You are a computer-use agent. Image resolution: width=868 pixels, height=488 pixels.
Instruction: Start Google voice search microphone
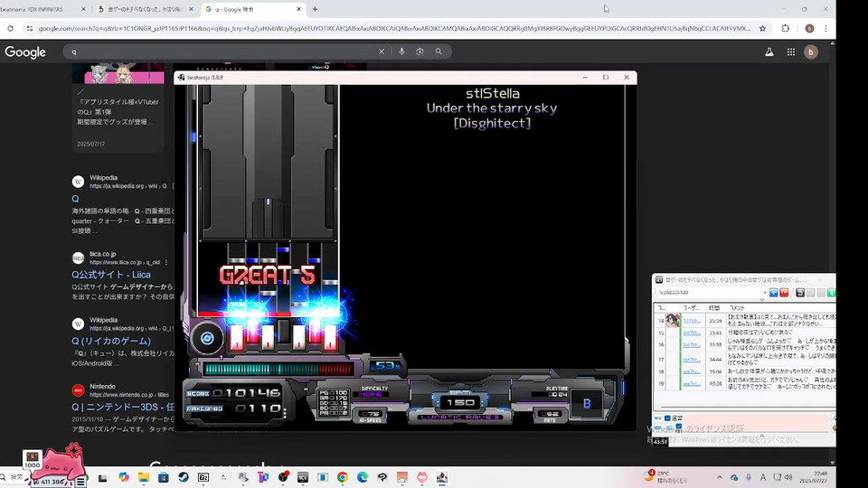[401, 52]
